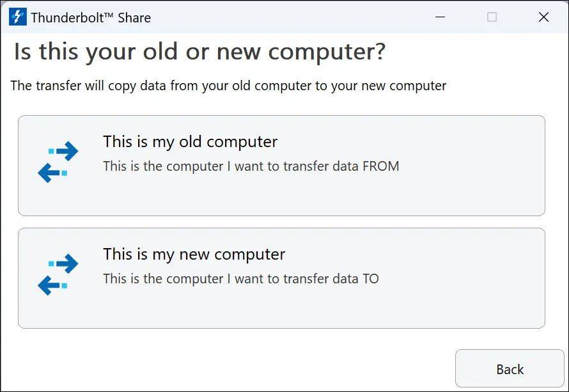Click the transfer arrows icon on new computer card
The width and height of the screenshot is (569, 392).
(x=58, y=275)
